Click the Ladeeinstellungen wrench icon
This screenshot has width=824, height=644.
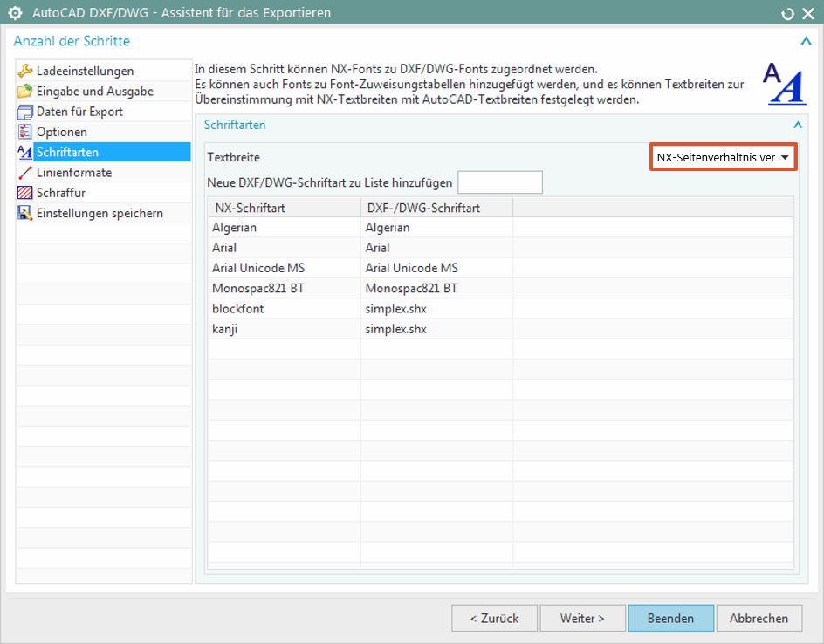coord(24,71)
